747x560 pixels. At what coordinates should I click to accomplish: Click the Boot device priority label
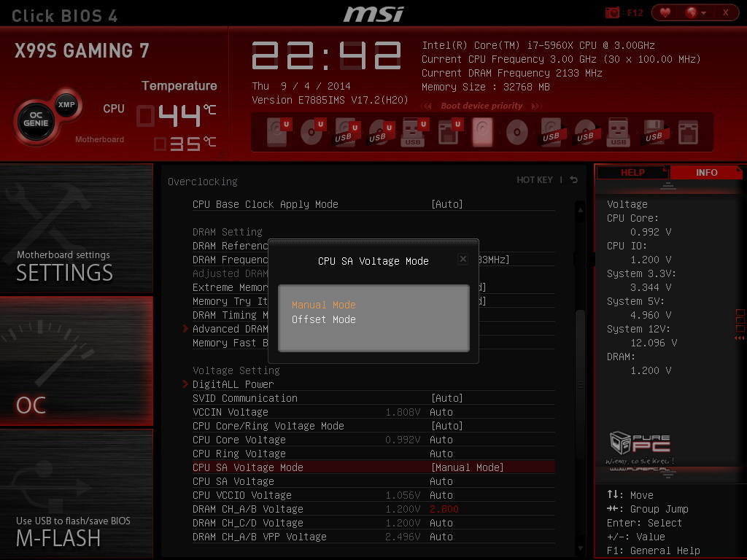pyautogui.click(x=481, y=106)
